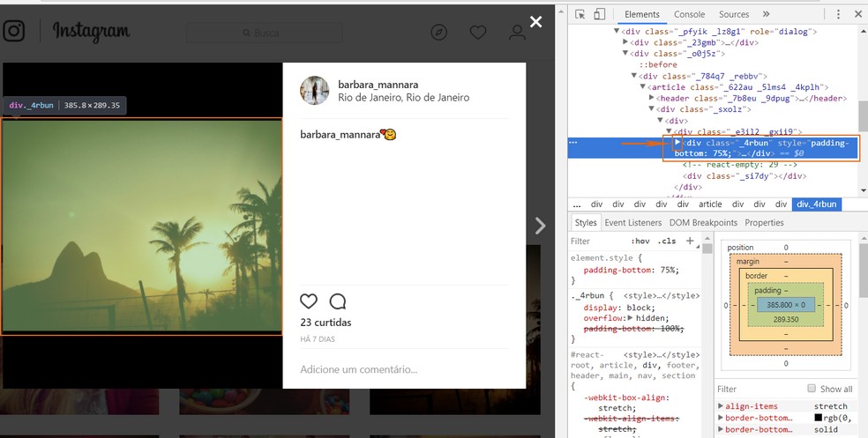Click the black border-bottom color swatch
Viewport: 868px width, 438px height.
click(819, 418)
